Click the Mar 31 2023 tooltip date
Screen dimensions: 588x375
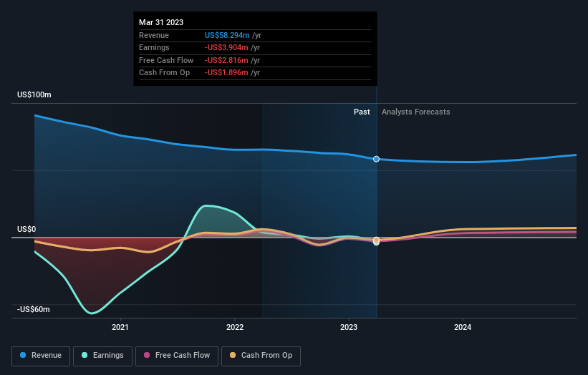161,22
